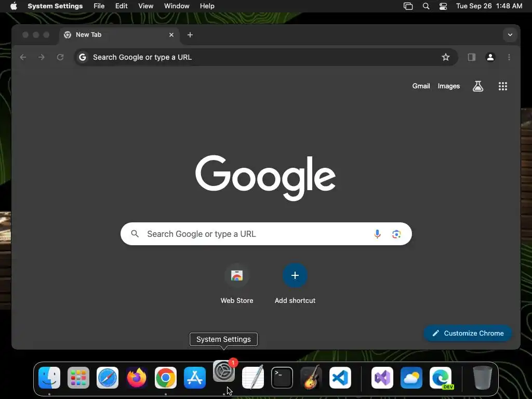Click the Add shortcut button

click(295, 284)
